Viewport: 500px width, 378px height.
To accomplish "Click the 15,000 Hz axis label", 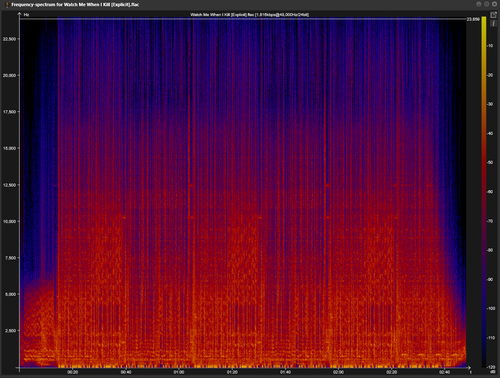I will tap(9, 148).
